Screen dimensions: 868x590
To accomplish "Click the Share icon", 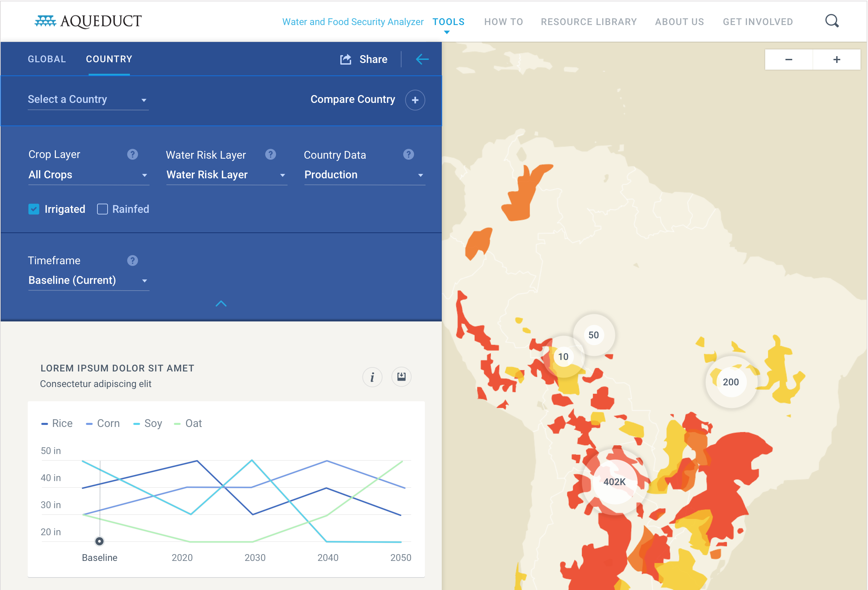I will tap(345, 60).
